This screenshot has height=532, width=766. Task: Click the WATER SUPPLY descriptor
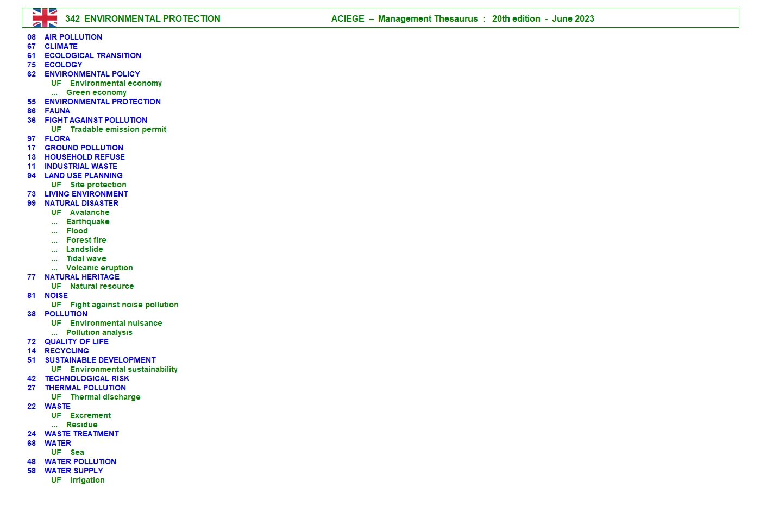(x=73, y=471)
